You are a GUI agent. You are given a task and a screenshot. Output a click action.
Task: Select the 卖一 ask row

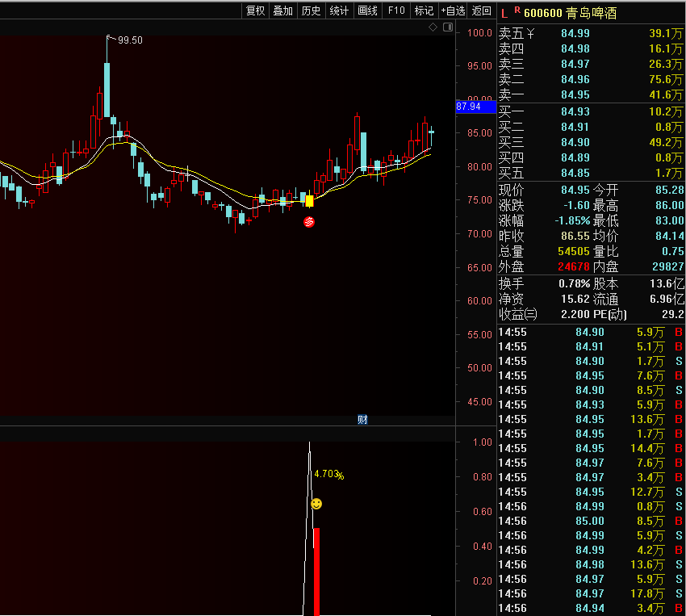(x=591, y=94)
